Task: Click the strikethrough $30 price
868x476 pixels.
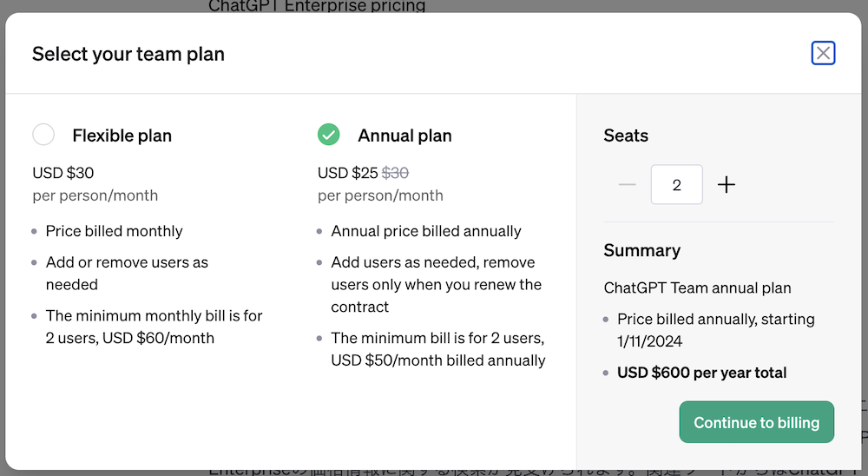Action: pyautogui.click(x=395, y=173)
